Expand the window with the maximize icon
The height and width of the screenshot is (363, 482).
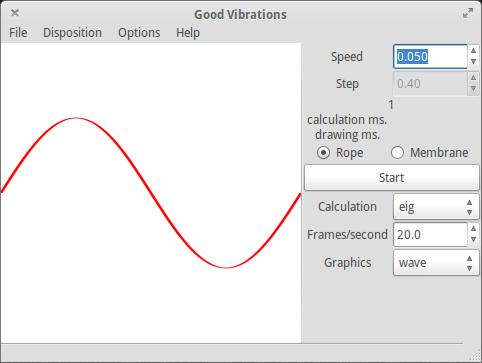point(468,14)
